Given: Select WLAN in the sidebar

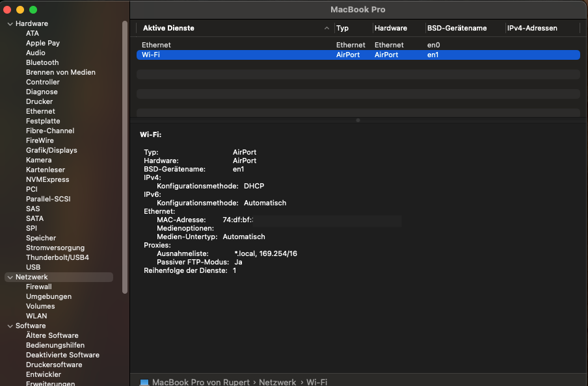Looking at the screenshot, I should [36, 316].
